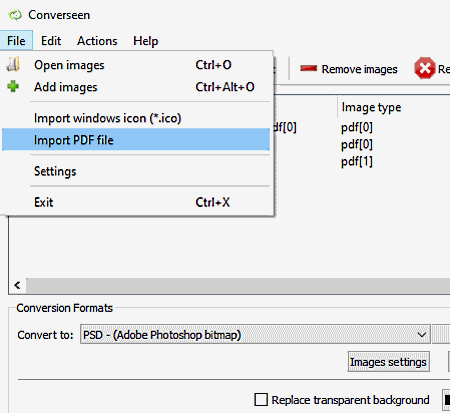Open the Edit menu

pyautogui.click(x=51, y=41)
